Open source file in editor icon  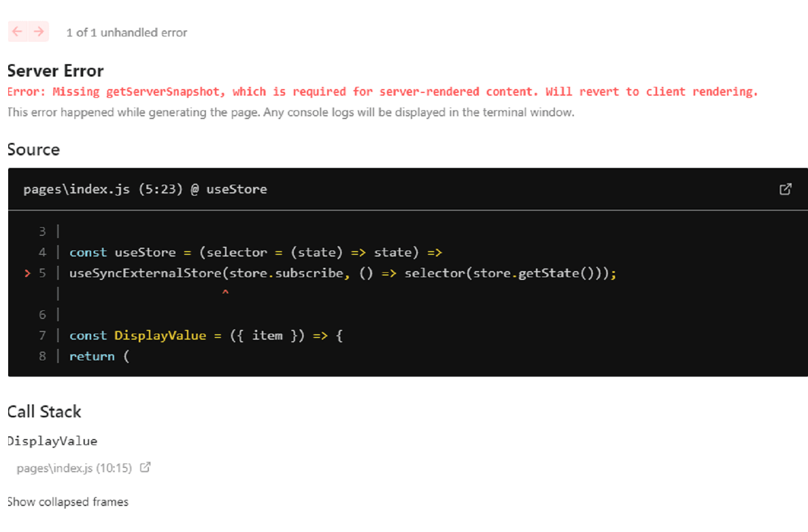[x=785, y=189]
